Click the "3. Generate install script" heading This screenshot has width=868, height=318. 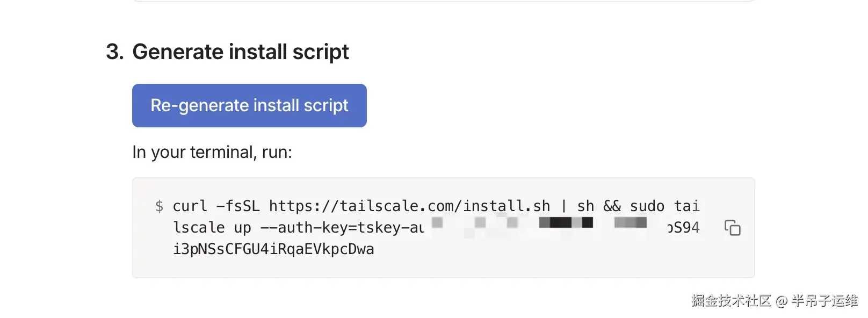point(227,52)
